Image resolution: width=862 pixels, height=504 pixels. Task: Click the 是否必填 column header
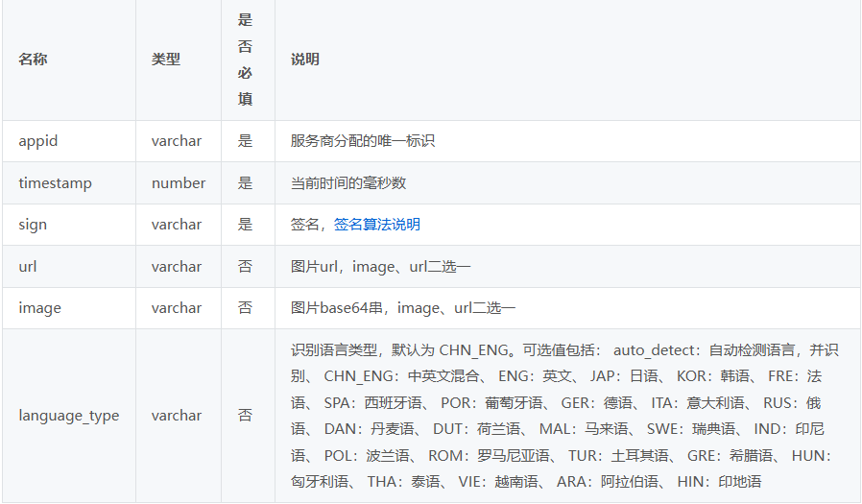(245, 60)
